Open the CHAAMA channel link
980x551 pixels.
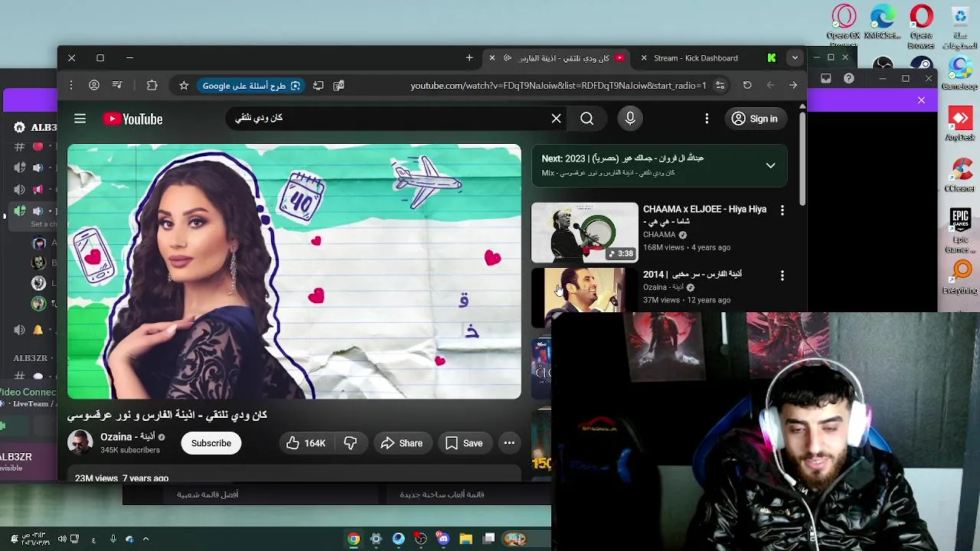click(659, 235)
